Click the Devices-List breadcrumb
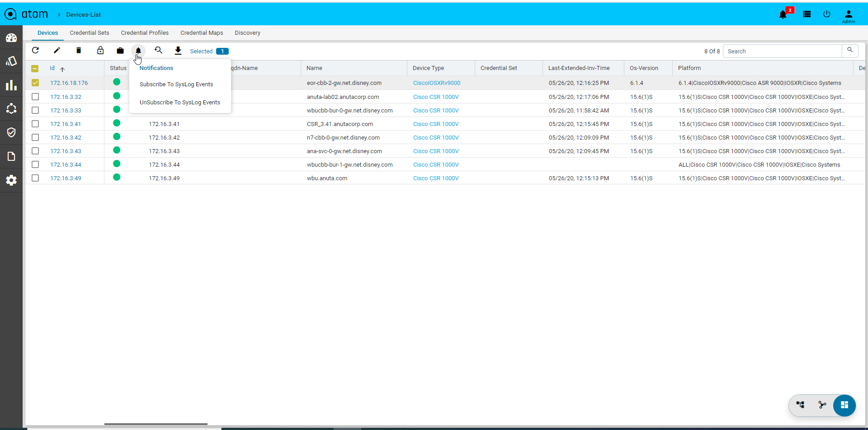 pos(83,14)
